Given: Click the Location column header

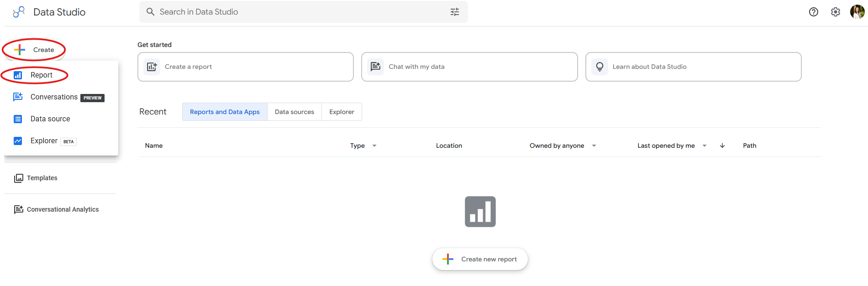Looking at the screenshot, I should 449,146.
